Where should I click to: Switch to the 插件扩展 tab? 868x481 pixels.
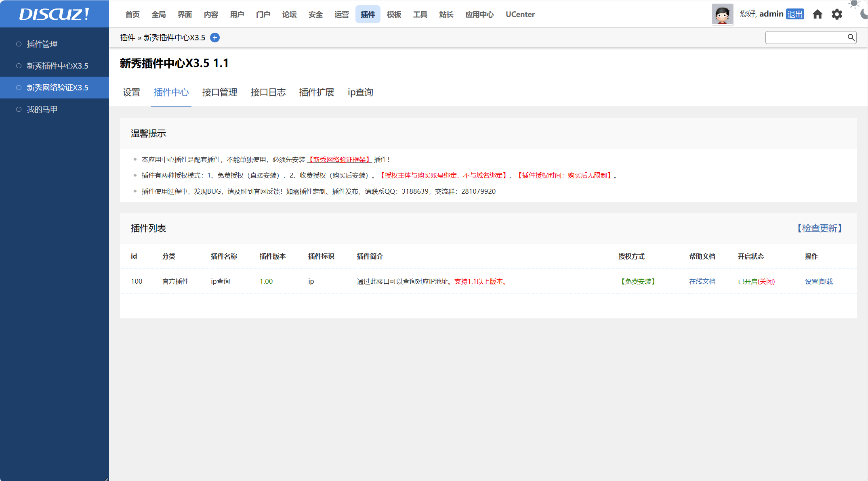pos(317,92)
